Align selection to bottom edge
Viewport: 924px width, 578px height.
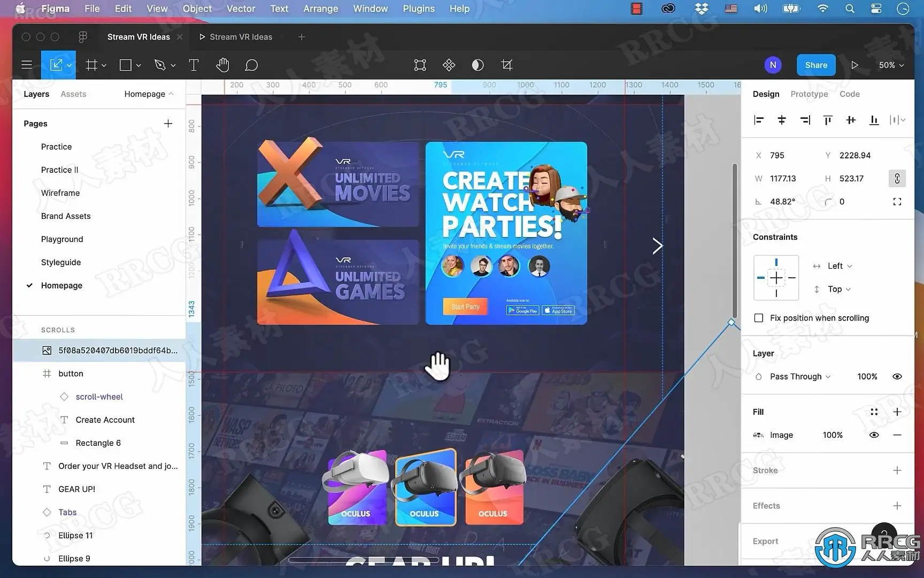pyautogui.click(x=874, y=120)
